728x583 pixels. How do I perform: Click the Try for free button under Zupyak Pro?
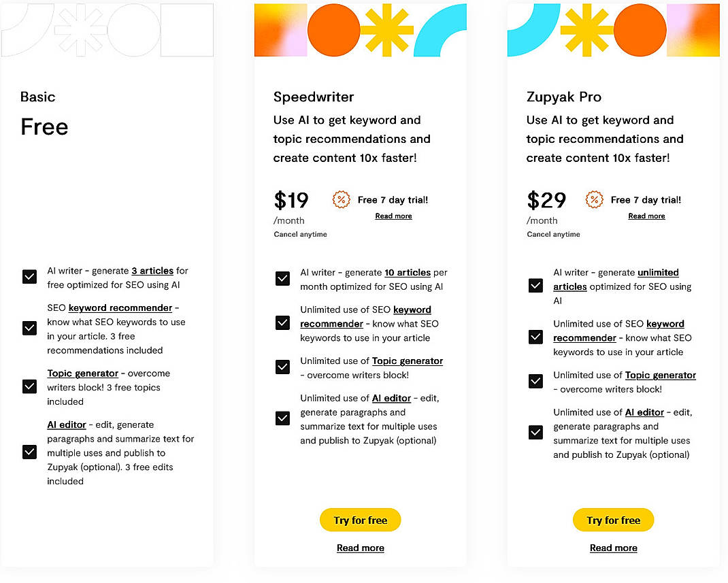click(x=613, y=519)
